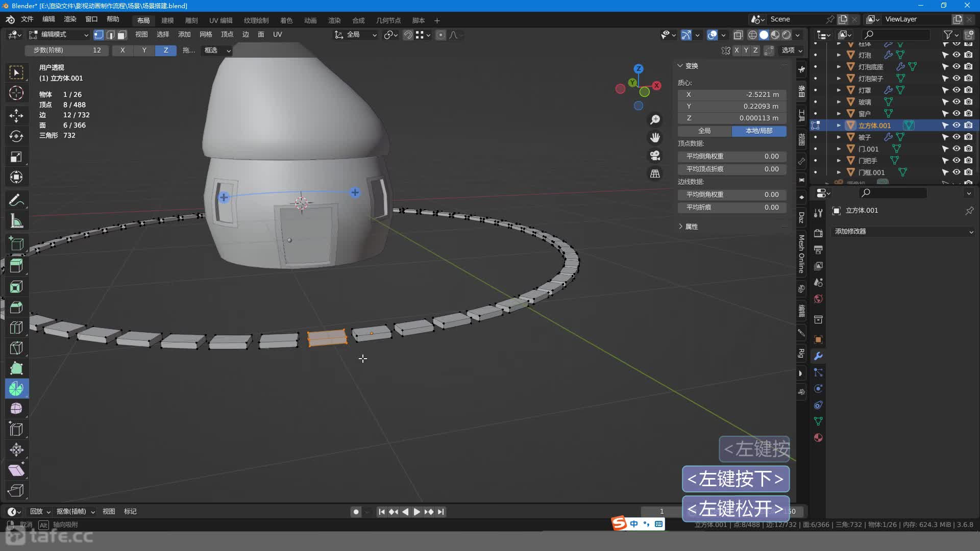Open the 文件 menu

tap(27, 19)
